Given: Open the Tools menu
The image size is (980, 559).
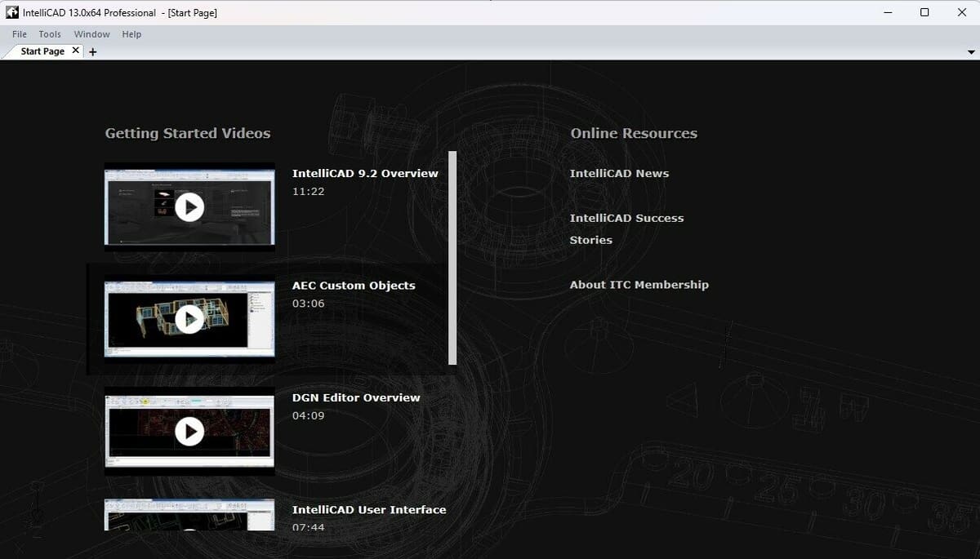Looking at the screenshot, I should coord(50,34).
